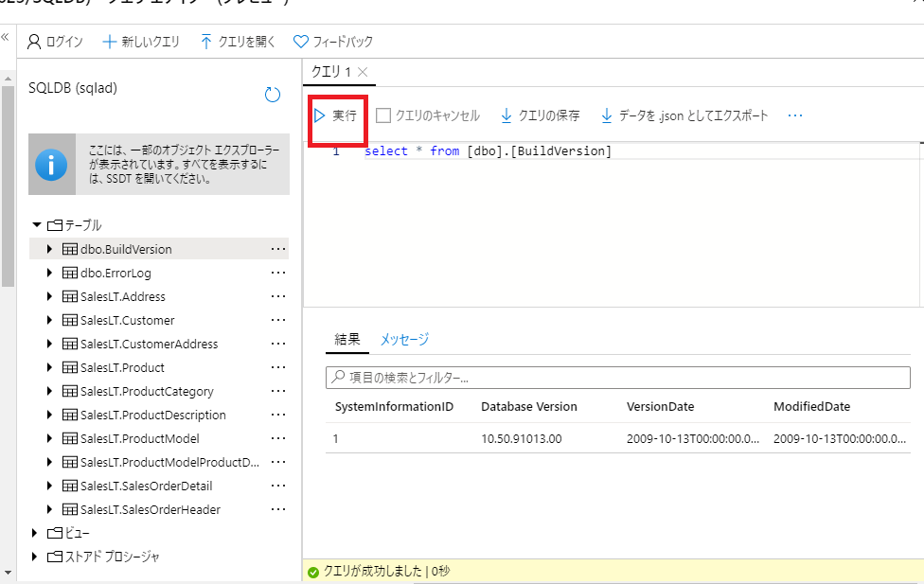Expand the SalesLT.Product table node

pyautogui.click(x=49, y=367)
